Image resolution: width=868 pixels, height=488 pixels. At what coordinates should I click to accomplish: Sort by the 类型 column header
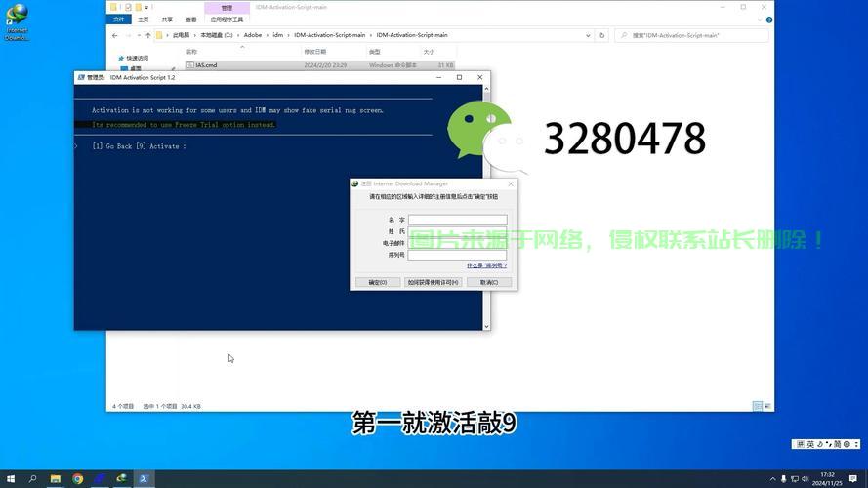(375, 52)
